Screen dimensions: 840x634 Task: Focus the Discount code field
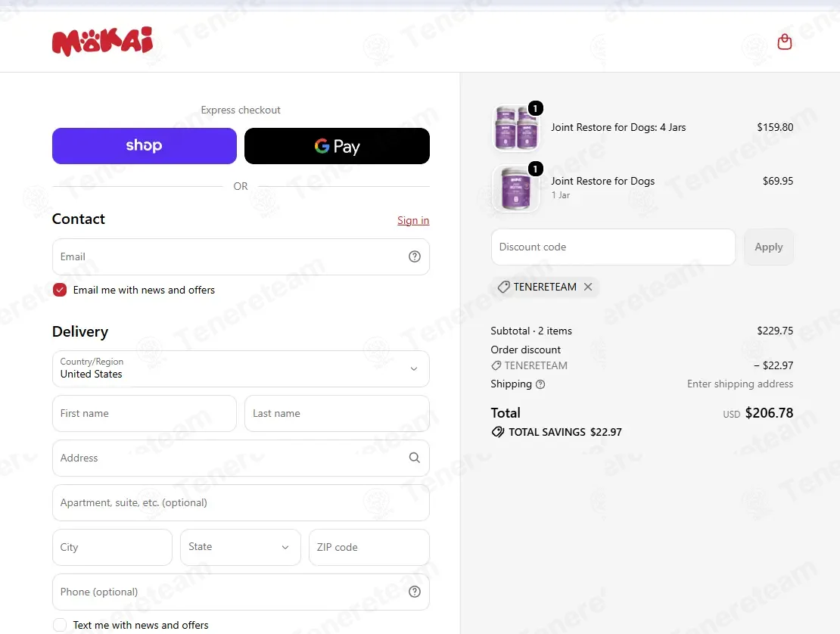614,247
